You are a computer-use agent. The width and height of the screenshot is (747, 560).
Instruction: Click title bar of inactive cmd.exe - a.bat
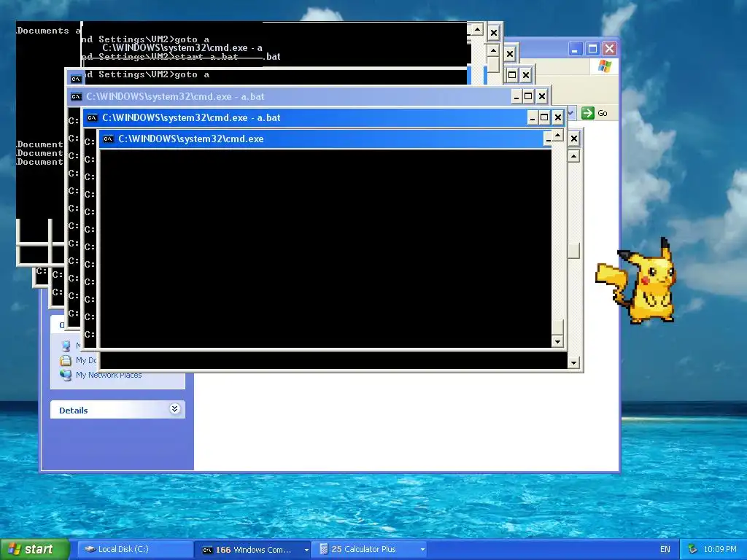coord(308,97)
